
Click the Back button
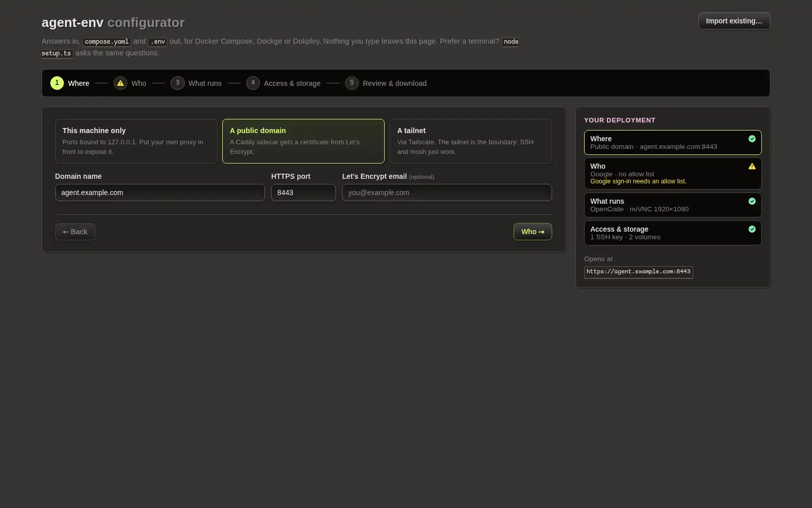pos(75,232)
